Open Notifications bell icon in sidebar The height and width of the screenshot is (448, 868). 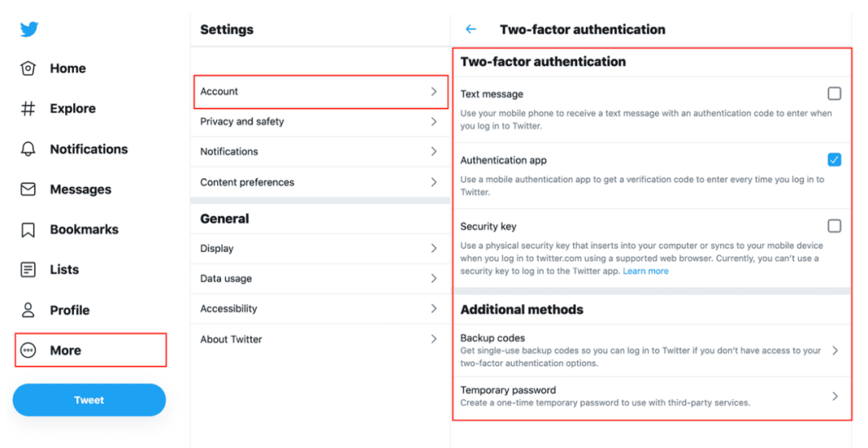pyautogui.click(x=27, y=149)
